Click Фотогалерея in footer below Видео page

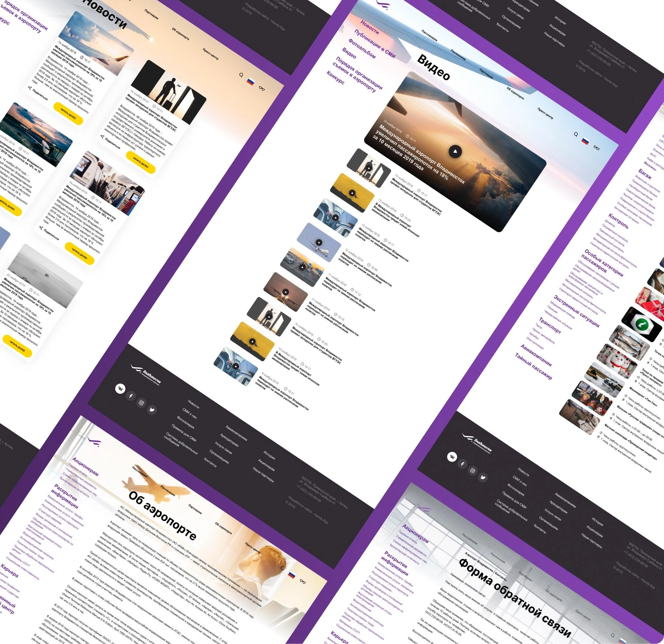pyautogui.click(x=516, y=490)
